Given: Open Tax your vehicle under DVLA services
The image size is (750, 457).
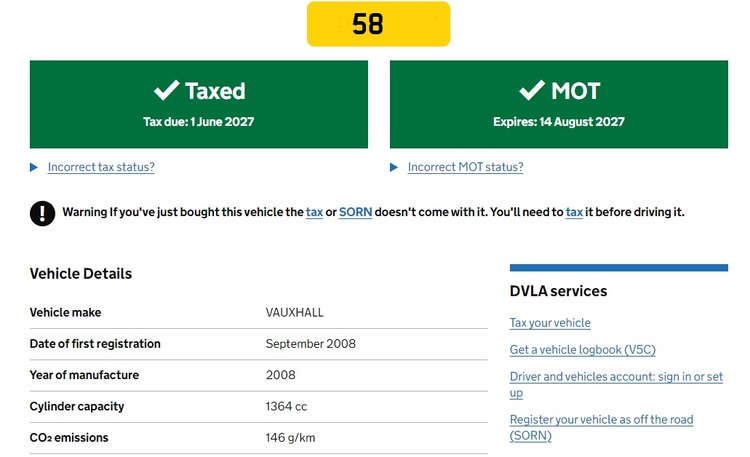Looking at the screenshot, I should click(x=550, y=323).
